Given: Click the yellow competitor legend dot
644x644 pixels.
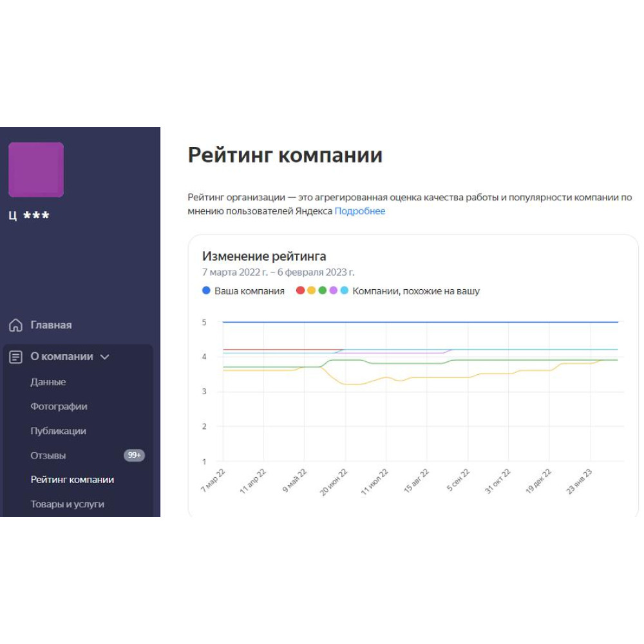Looking at the screenshot, I should point(311,291).
